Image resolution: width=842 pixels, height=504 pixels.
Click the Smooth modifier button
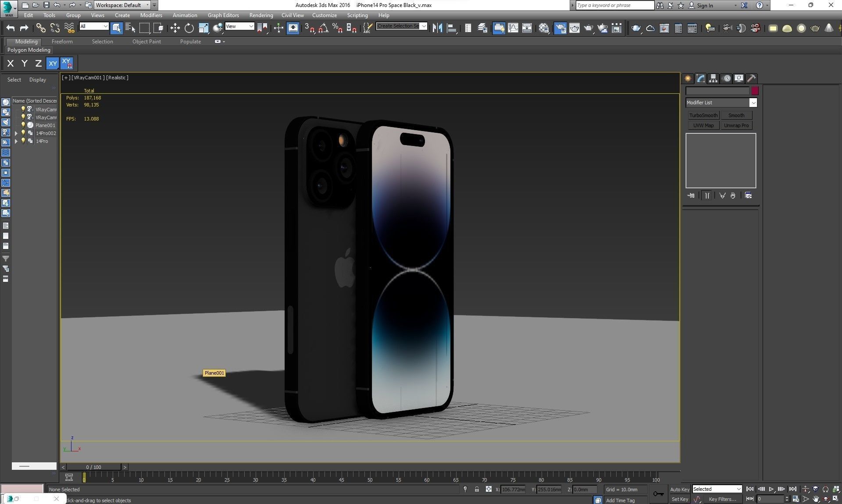(736, 115)
